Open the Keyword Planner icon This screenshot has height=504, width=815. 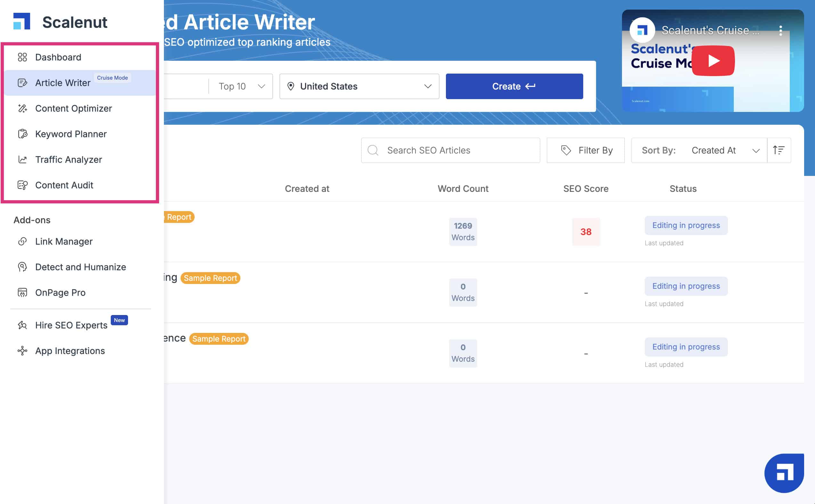(22, 134)
